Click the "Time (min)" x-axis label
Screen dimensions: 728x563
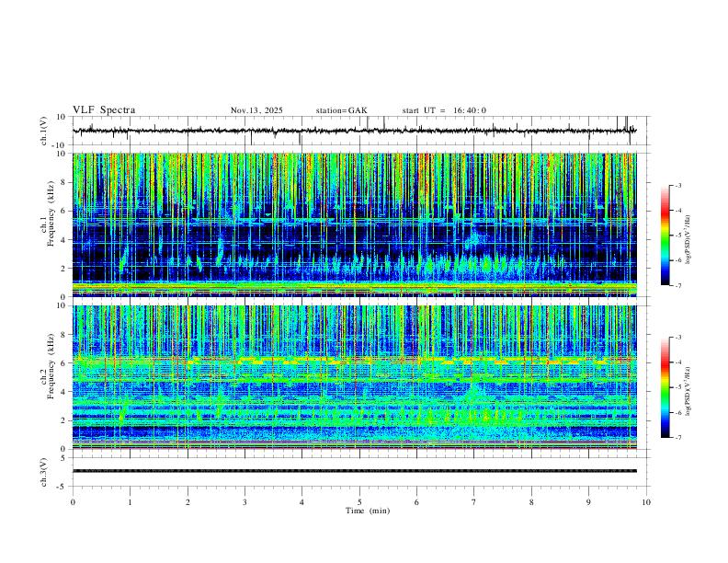(368, 511)
